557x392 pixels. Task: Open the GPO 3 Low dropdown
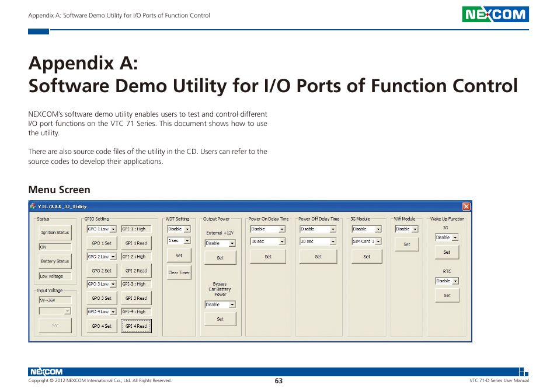point(102,284)
